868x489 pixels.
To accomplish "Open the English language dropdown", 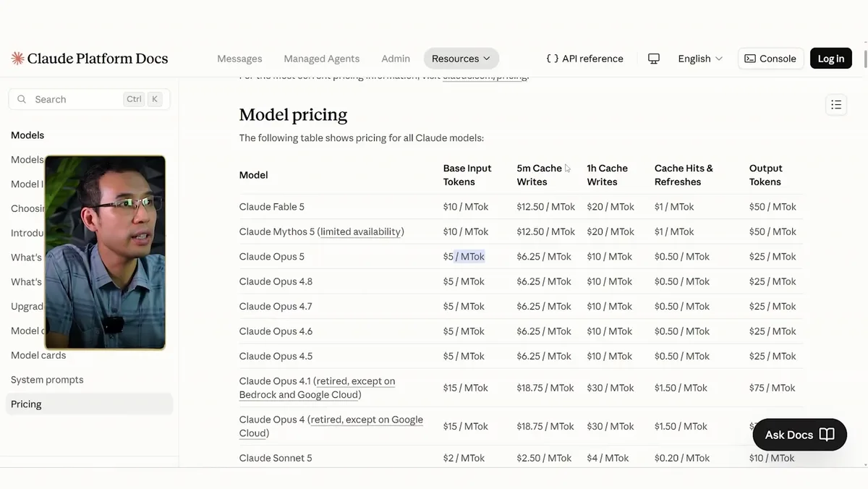I will 700,59.
